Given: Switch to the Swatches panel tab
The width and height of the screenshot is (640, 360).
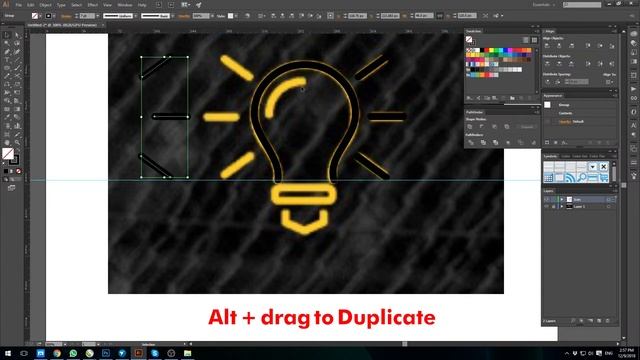Looking at the screenshot, I should click(474, 31).
